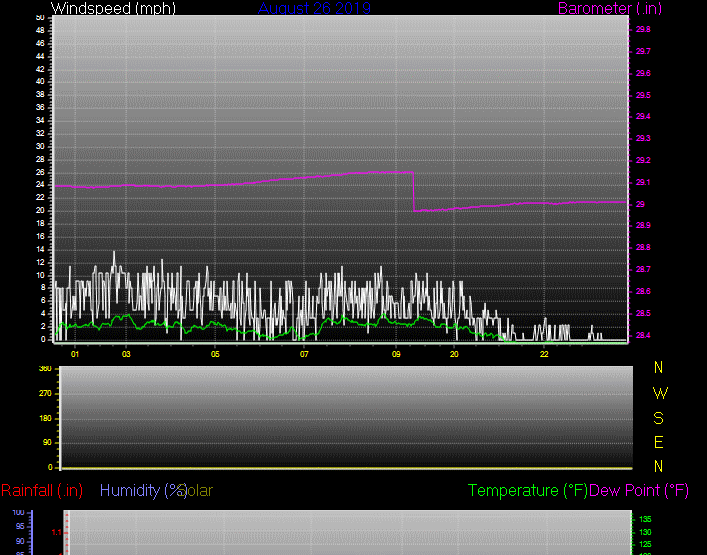The image size is (707, 555).
Task: Click the 135 temperature axis label
Action: (645, 519)
